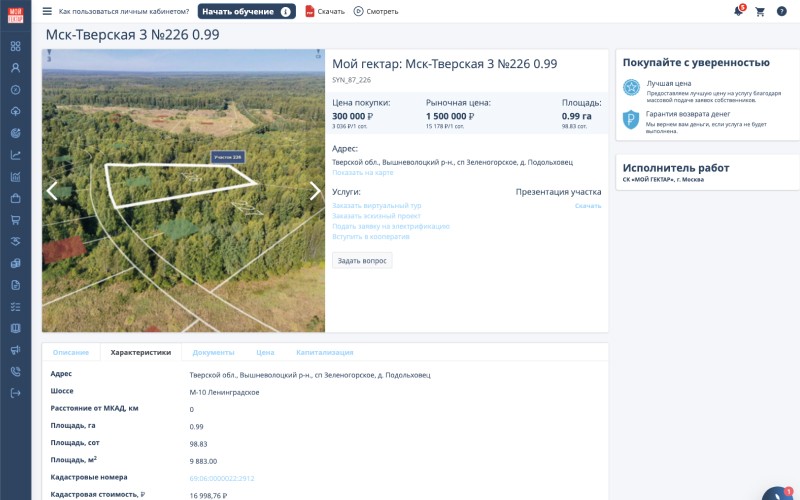Switch to the Описание tab

[71, 352]
